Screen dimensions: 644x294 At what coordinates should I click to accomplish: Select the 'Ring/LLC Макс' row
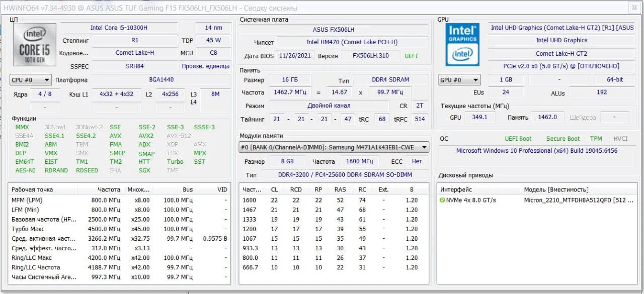pyautogui.click(x=119, y=258)
